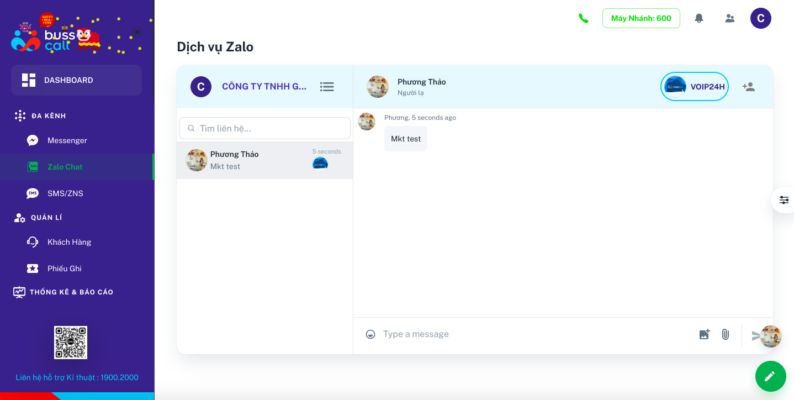Open the emoji picker in the message box

pos(370,334)
